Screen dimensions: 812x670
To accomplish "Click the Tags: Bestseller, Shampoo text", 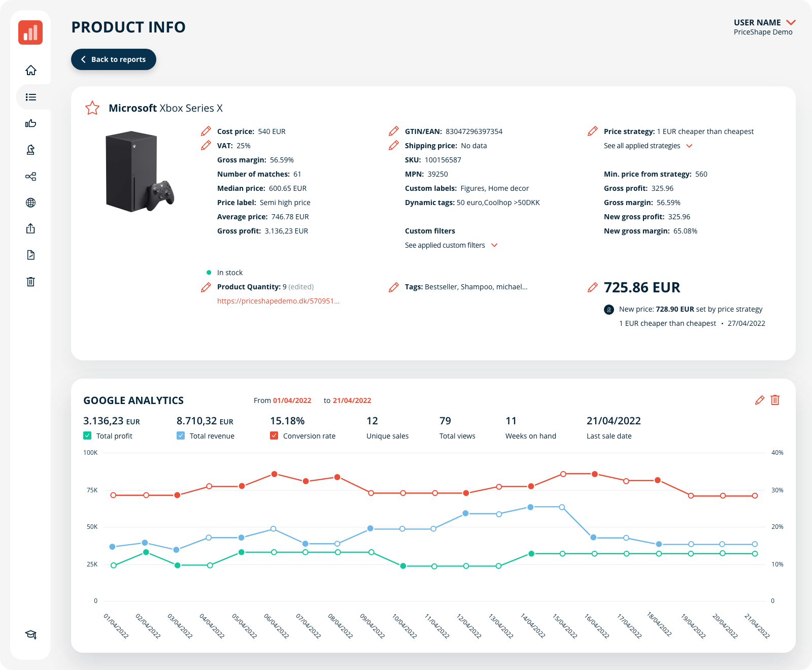I will pyautogui.click(x=466, y=287).
